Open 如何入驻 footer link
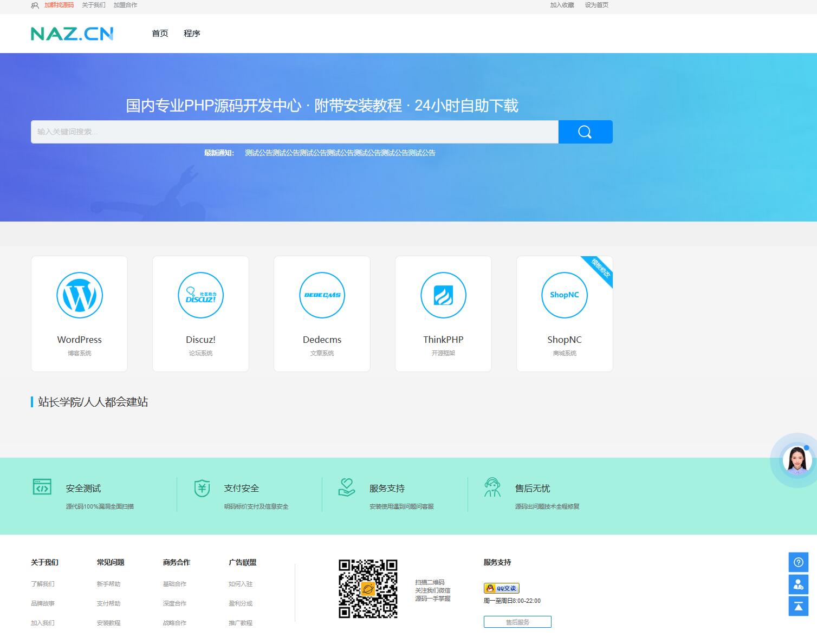 241,584
